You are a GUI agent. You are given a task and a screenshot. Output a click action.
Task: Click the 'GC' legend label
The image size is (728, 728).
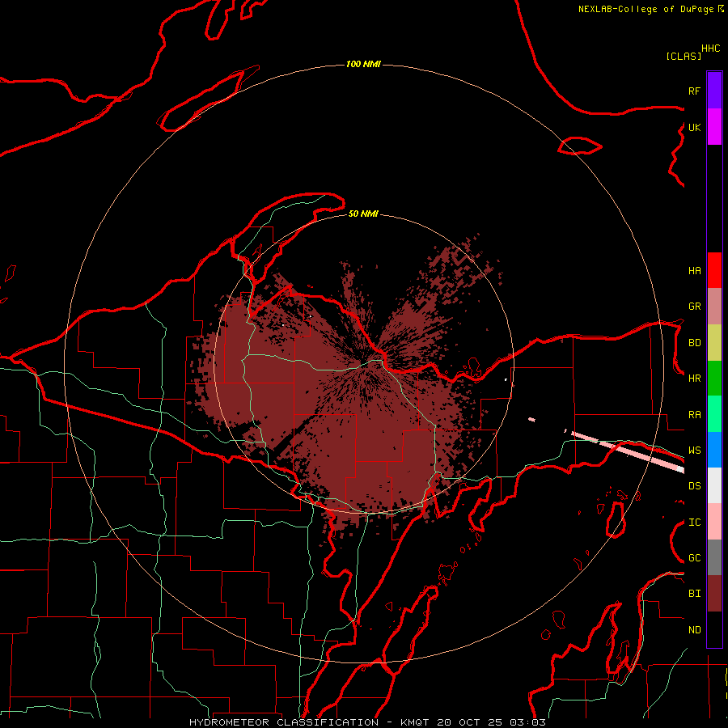694,558
